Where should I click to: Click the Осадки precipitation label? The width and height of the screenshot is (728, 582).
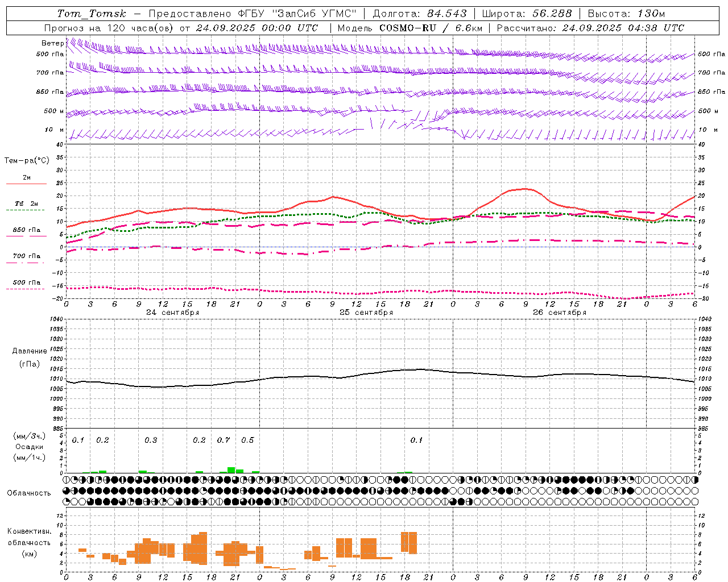(29, 447)
